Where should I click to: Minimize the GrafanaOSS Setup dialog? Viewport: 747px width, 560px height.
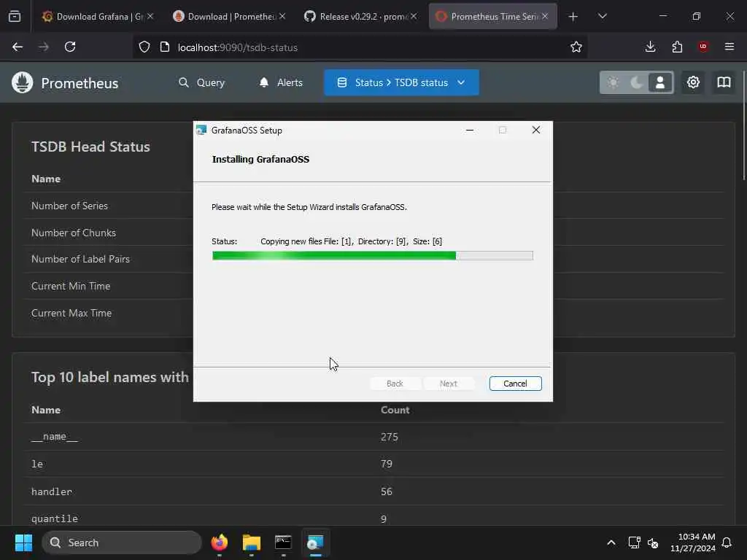[x=469, y=130]
